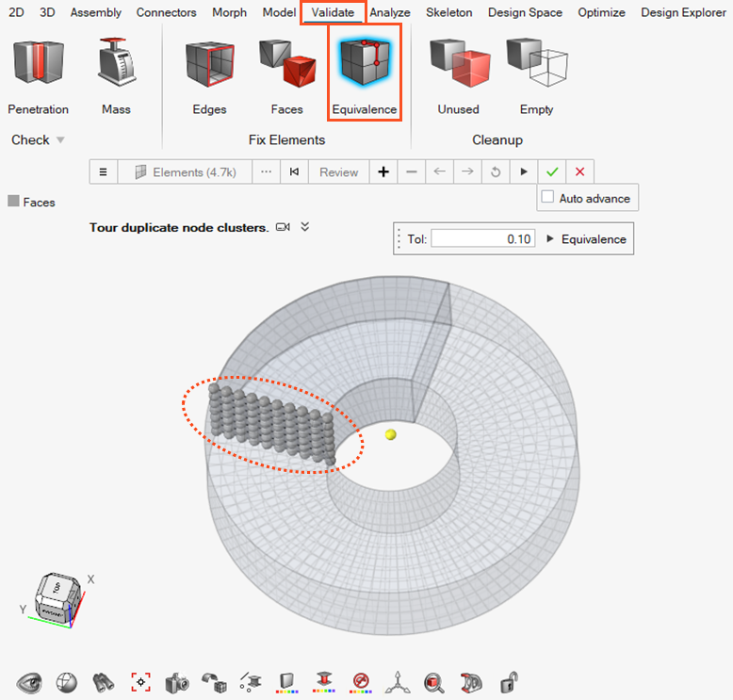
Task: Click the red bracket fit-to-screen icon
Action: [140, 683]
